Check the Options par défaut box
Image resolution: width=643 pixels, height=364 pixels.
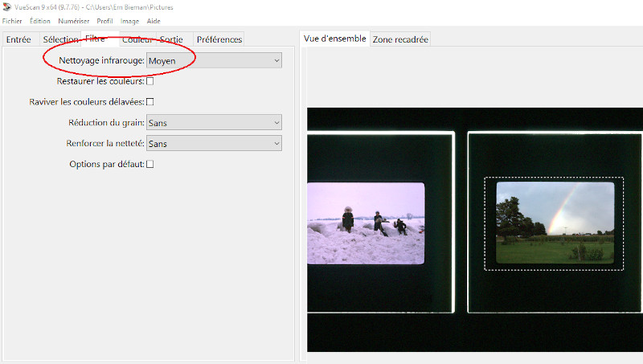coord(149,165)
